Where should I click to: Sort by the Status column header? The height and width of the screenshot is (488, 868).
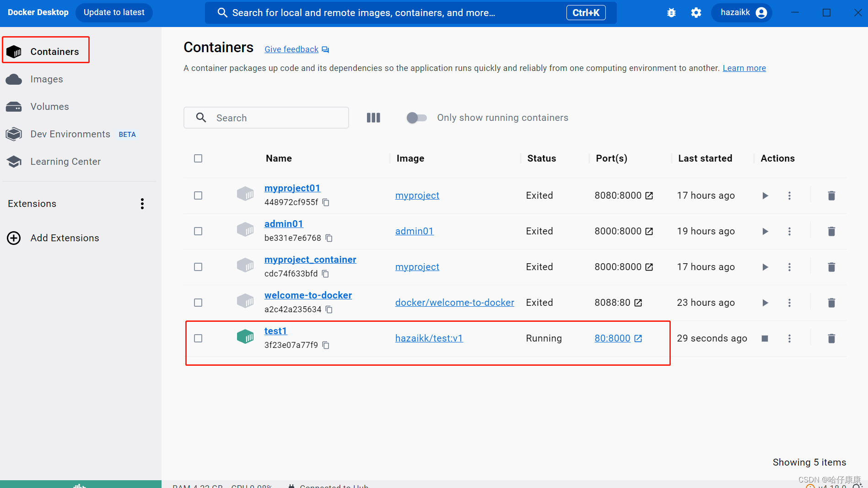pos(541,158)
